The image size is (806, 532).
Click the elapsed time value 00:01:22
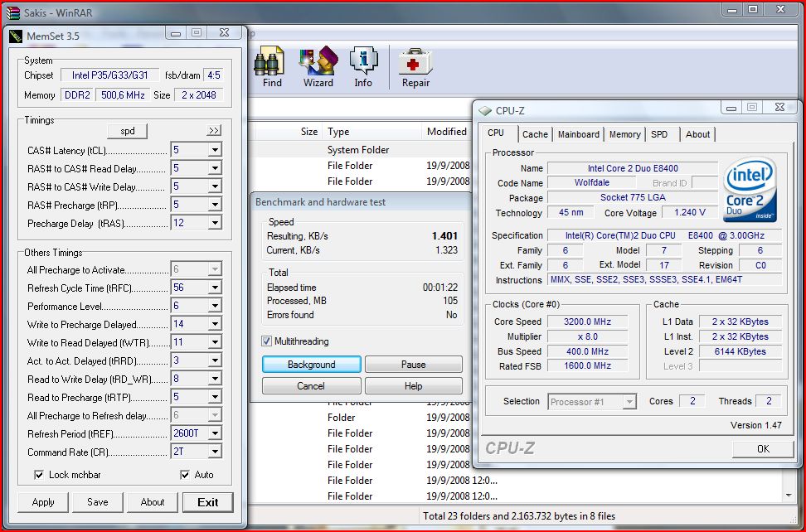pyautogui.click(x=440, y=288)
